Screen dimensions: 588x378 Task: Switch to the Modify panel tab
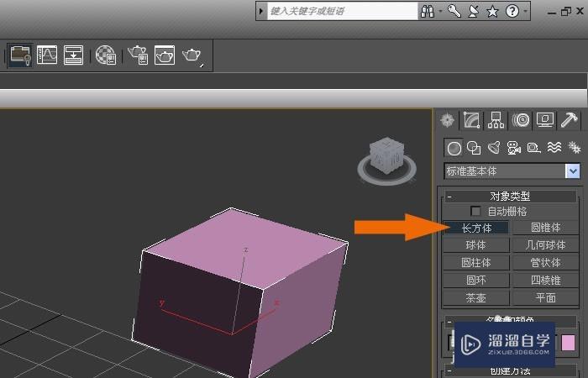coord(472,120)
